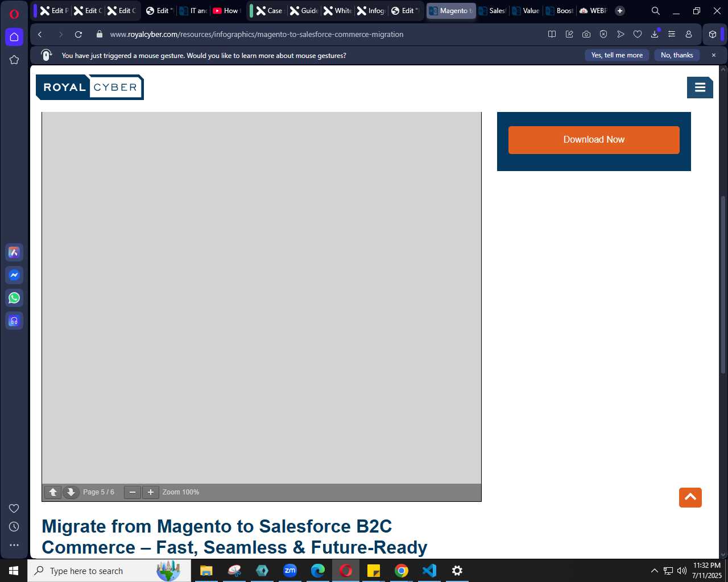
Task: Open Settings gear in taskbar
Action: click(x=457, y=571)
